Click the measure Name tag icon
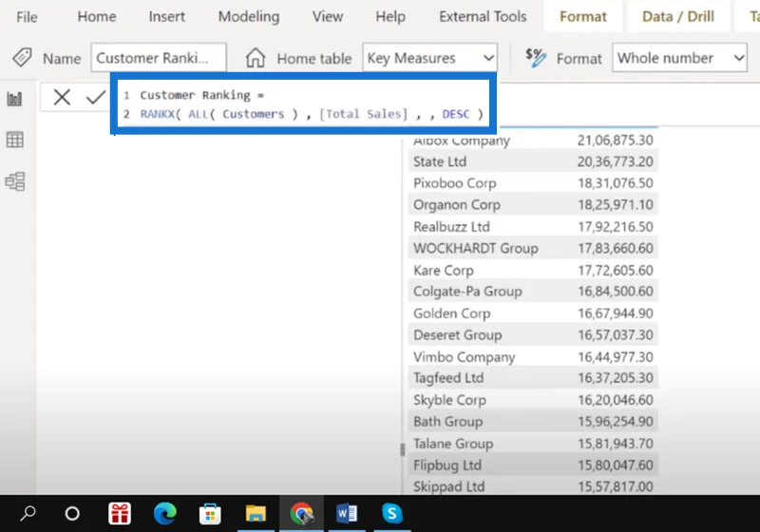This screenshot has height=532, width=760. click(22, 58)
